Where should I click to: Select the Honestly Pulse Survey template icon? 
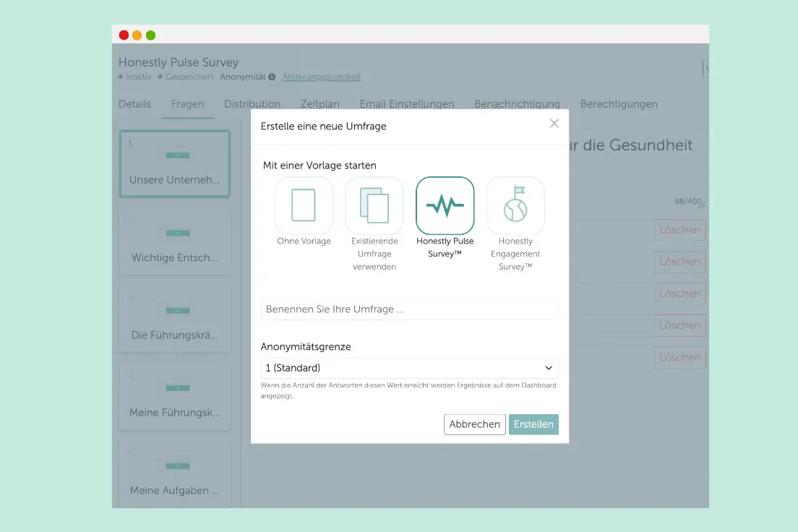(445, 205)
